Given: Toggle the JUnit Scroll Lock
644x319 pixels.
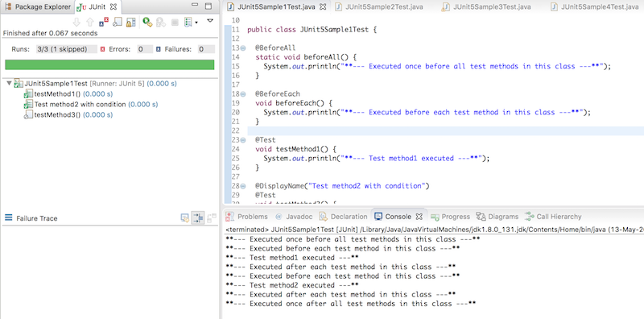Looking at the screenshot, I should [x=130, y=22].
